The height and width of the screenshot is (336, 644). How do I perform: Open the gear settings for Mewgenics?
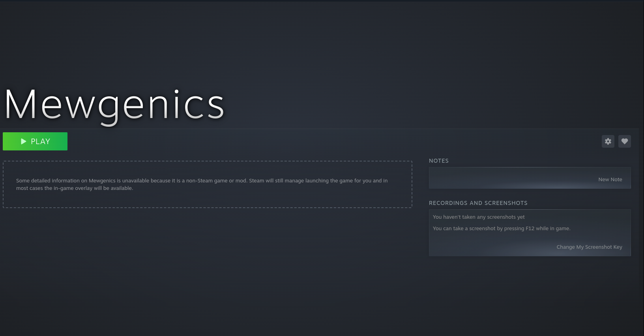click(x=608, y=141)
